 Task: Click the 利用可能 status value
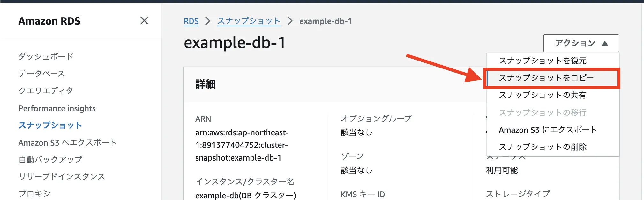click(502, 170)
